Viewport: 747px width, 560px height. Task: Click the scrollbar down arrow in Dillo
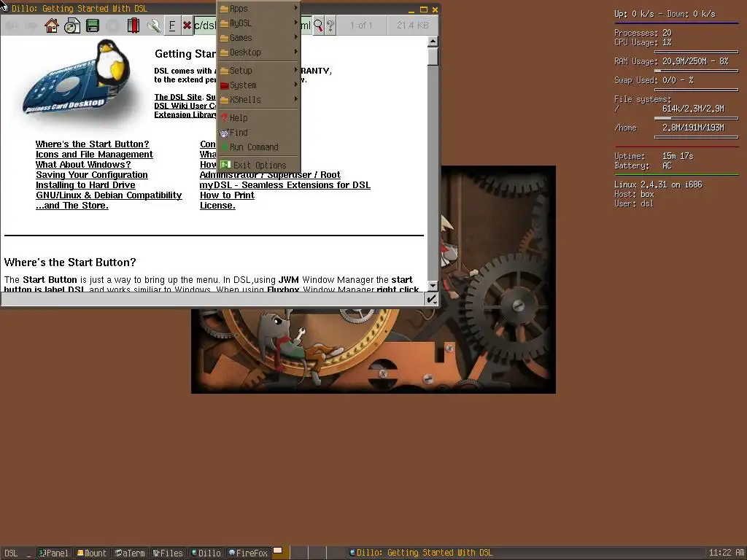pos(433,286)
